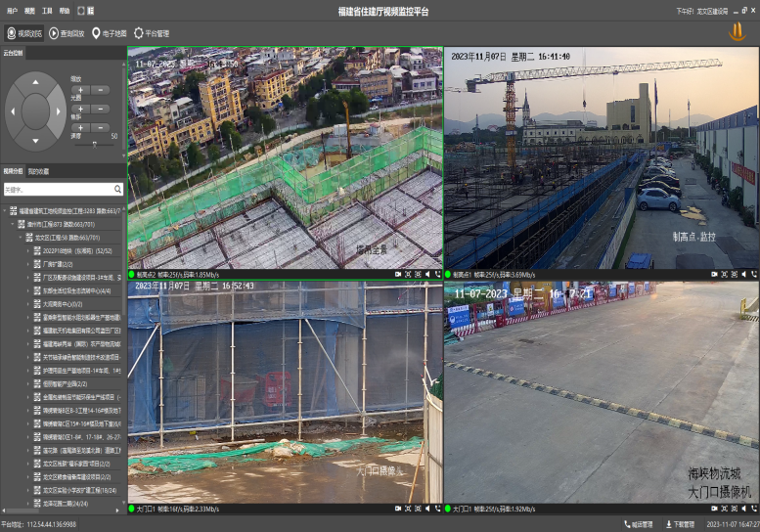Click the orange platform logo icon

click(738, 32)
